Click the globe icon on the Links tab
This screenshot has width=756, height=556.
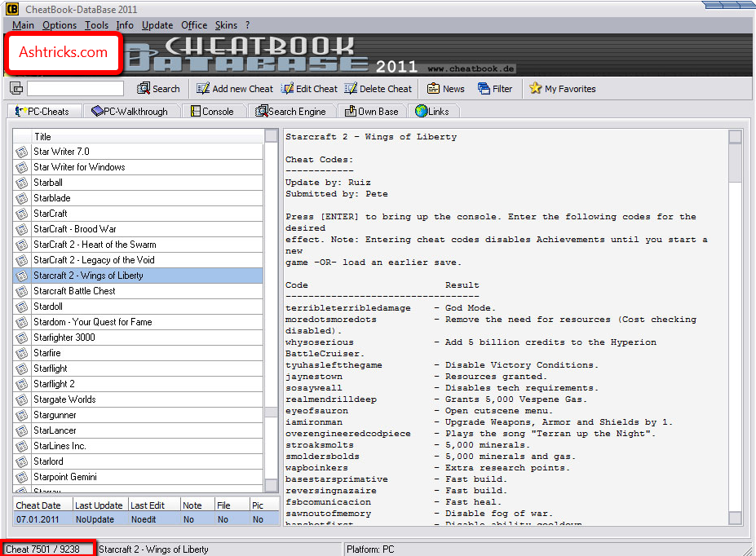(420, 111)
